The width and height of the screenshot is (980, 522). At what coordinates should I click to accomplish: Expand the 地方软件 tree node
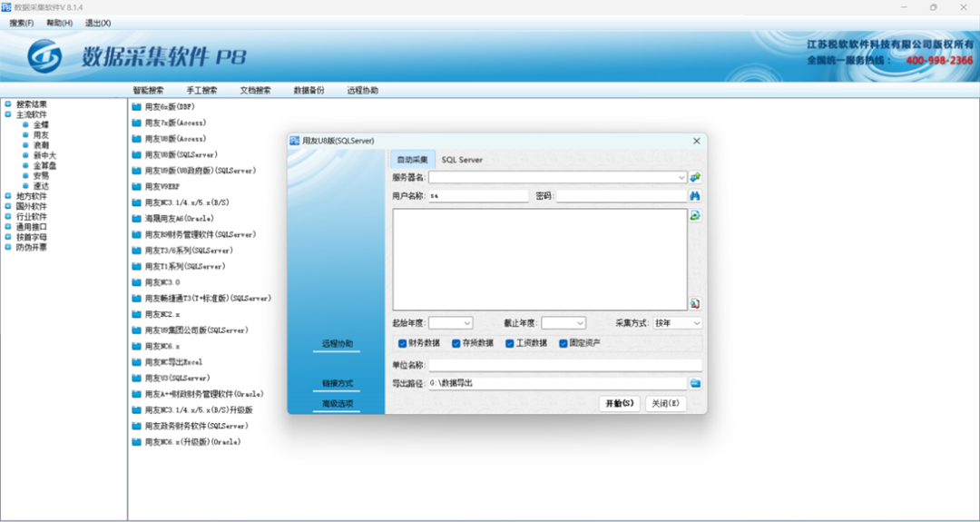pyautogui.click(x=8, y=196)
